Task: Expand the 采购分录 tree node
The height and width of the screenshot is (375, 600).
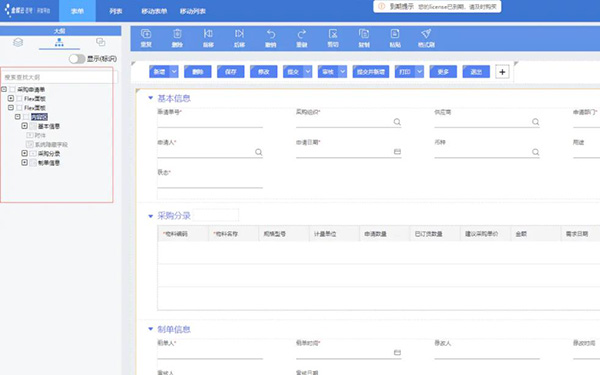Action: 24,153
